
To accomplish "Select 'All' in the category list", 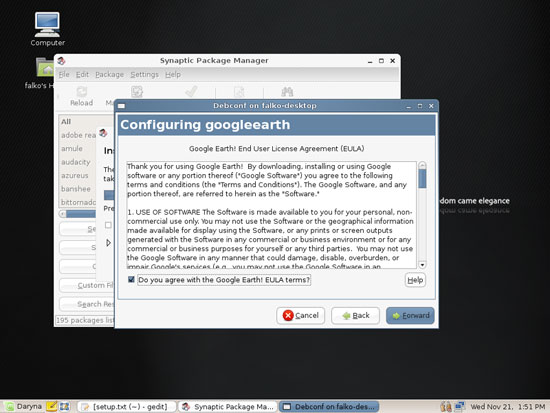I will click(66, 121).
